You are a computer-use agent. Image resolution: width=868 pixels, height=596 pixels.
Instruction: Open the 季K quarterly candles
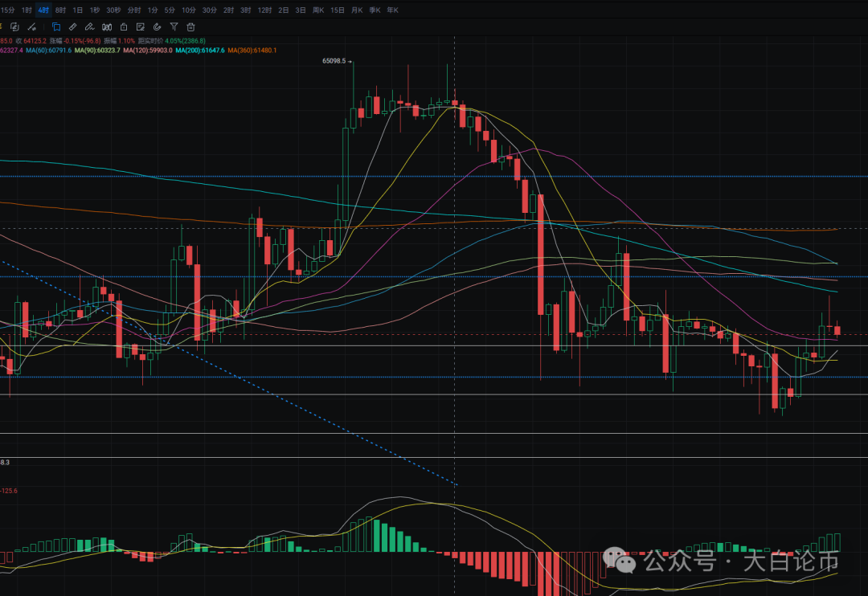click(375, 10)
